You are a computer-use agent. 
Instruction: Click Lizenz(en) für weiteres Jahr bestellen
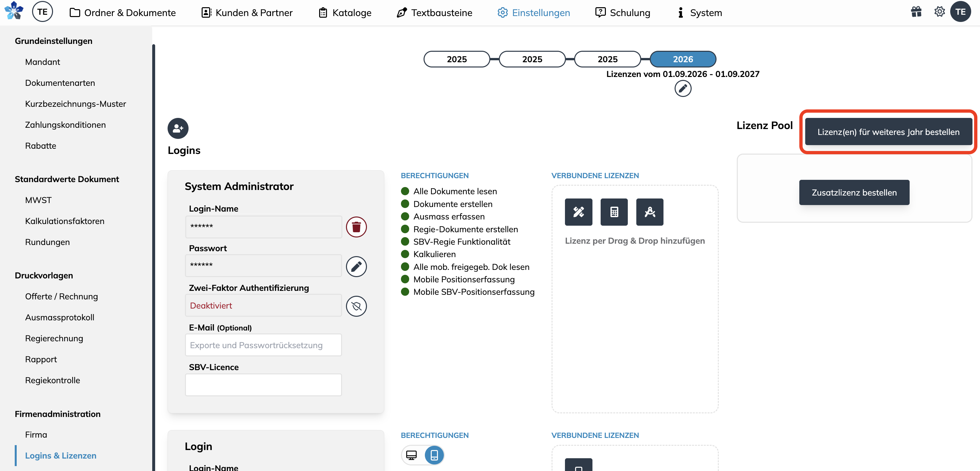888,132
